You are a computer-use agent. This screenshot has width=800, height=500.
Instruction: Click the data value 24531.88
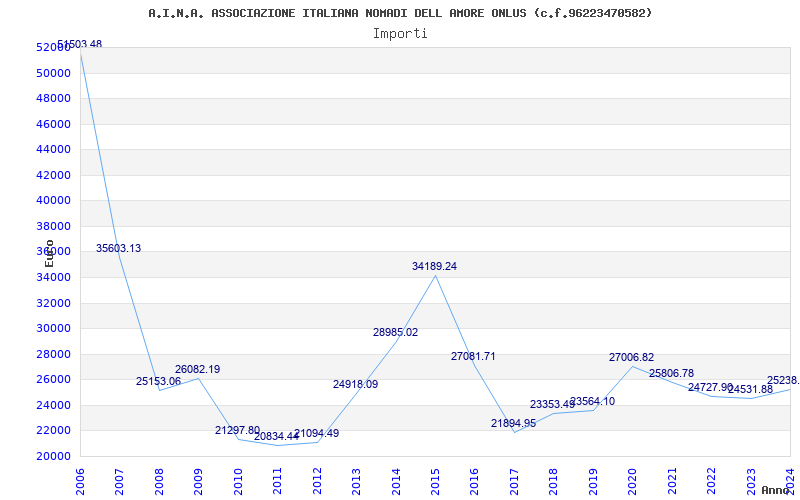(751, 389)
